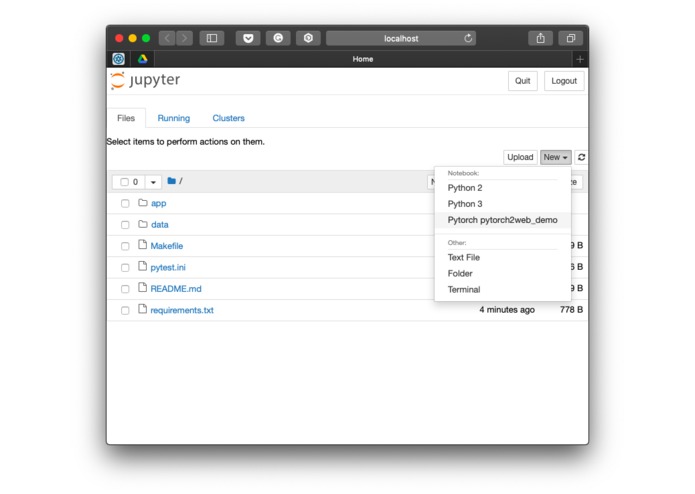Open the README.md file link
This screenshot has width=695, height=494.
176,289
